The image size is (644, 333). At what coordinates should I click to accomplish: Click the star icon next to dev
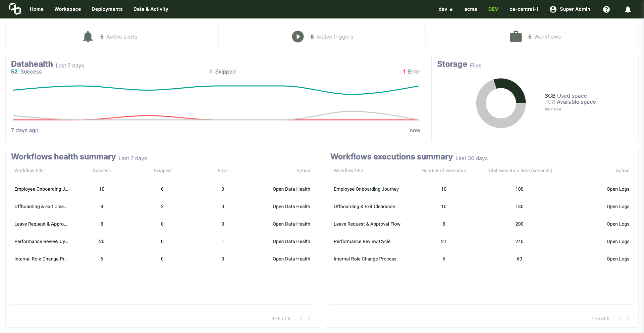pyautogui.click(x=451, y=9)
